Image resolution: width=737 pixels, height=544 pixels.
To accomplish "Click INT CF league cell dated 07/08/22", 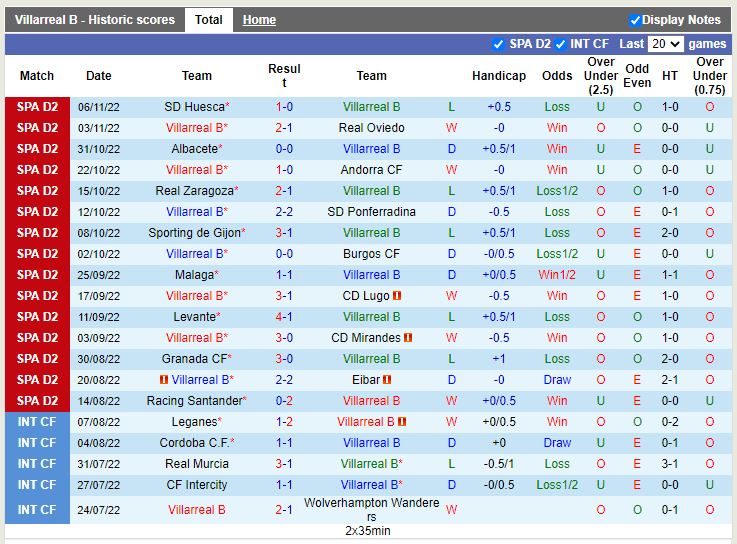I will click(x=37, y=422).
